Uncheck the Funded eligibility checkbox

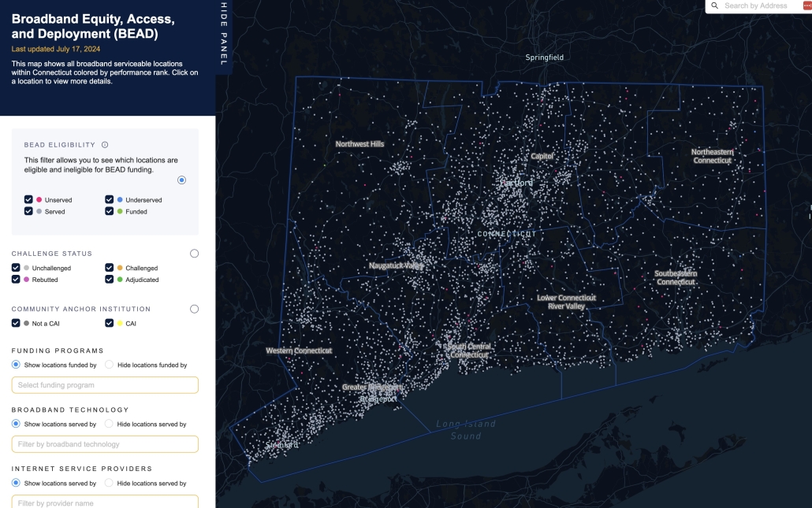click(x=110, y=211)
